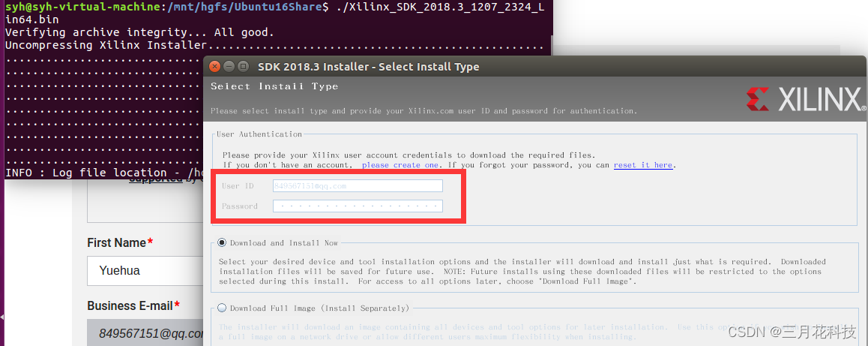
Task: Close the SDK 2018.3 Installer window
Action: 215,67
